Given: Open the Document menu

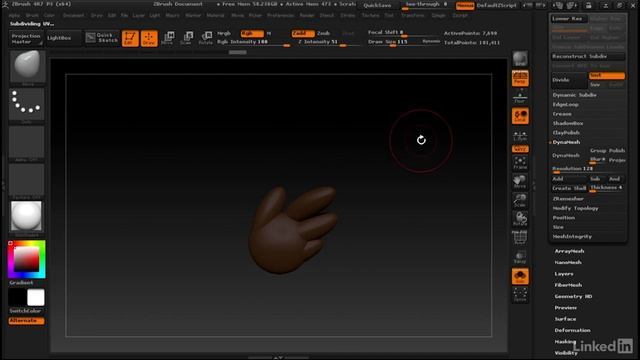Looking at the screenshot, I should point(73,16).
